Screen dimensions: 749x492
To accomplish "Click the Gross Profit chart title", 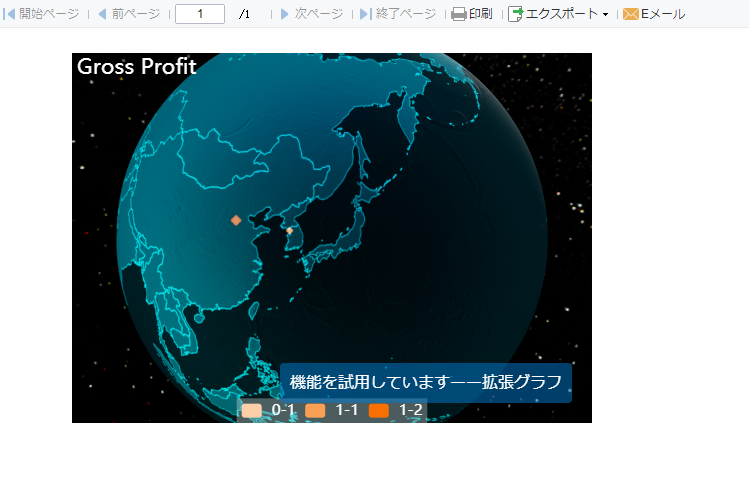I will pyautogui.click(x=137, y=66).
